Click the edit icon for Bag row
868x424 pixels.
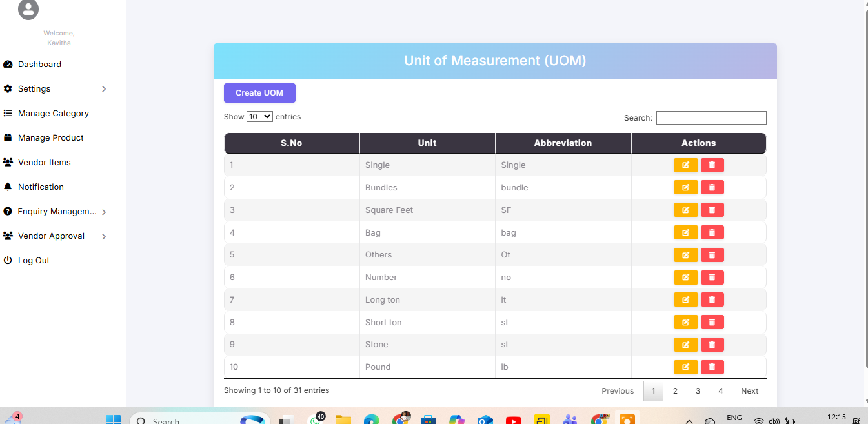click(x=685, y=232)
